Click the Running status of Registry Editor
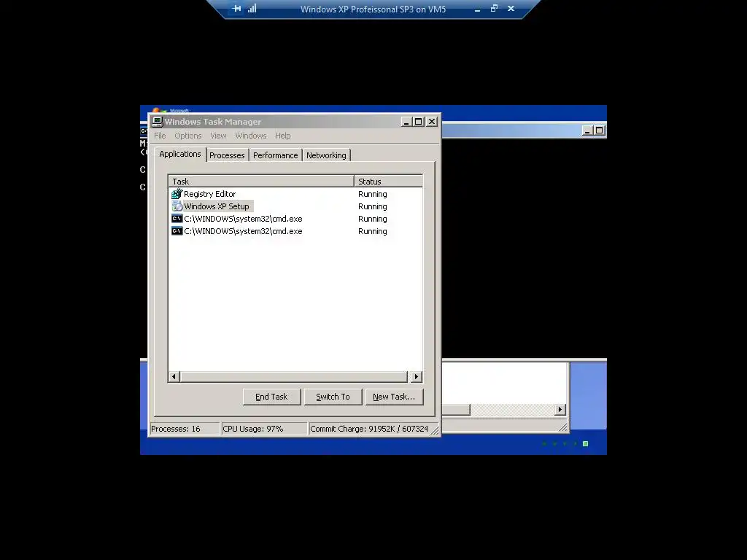This screenshot has width=747, height=560. point(373,194)
